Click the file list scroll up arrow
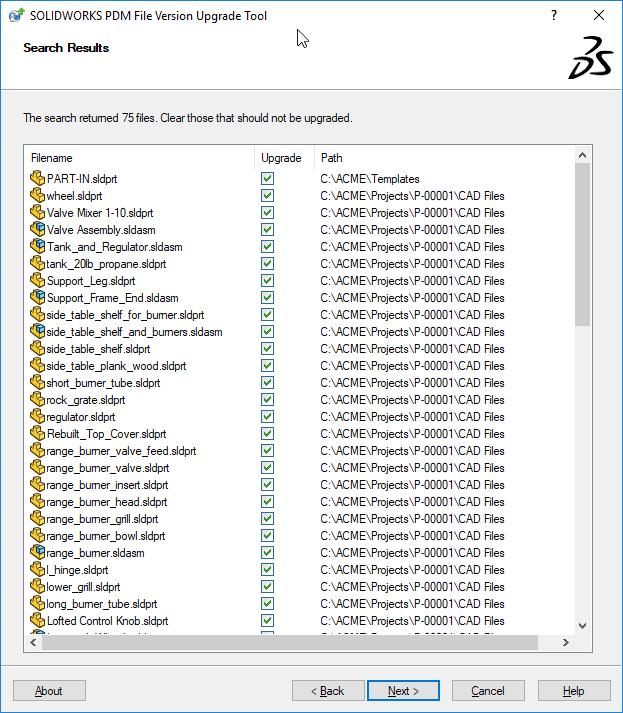The height and width of the screenshot is (713, 623). click(x=583, y=156)
